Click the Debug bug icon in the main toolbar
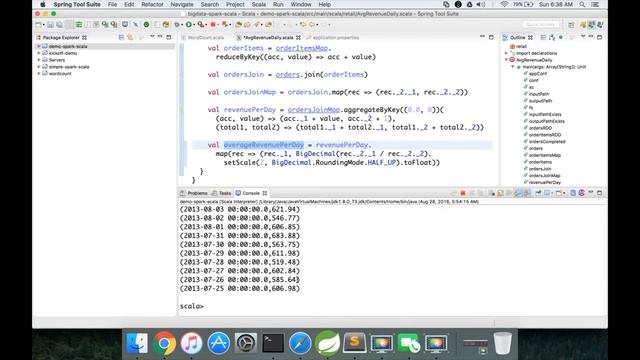 pyautogui.click(x=177, y=25)
